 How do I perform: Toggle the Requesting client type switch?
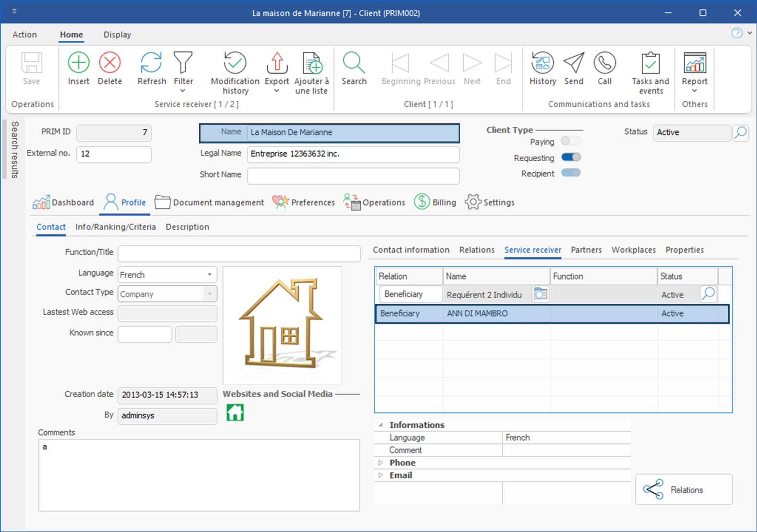(x=571, y=157)
